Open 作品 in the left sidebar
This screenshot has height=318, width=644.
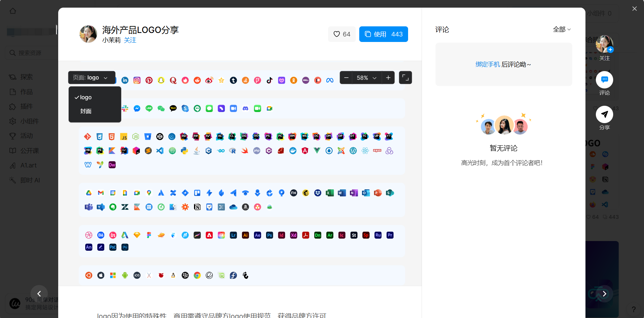[x=21, y=92]
